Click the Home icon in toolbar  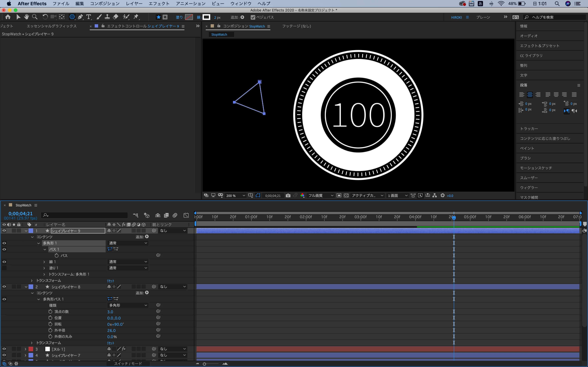pyautogui.click(x=8, y=17)
